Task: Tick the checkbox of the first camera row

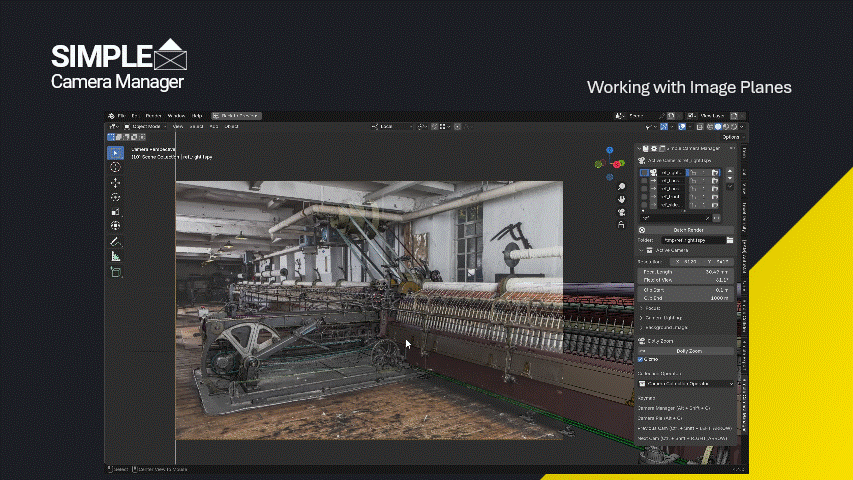Action: pyautogui.click(x=644, y=173)
